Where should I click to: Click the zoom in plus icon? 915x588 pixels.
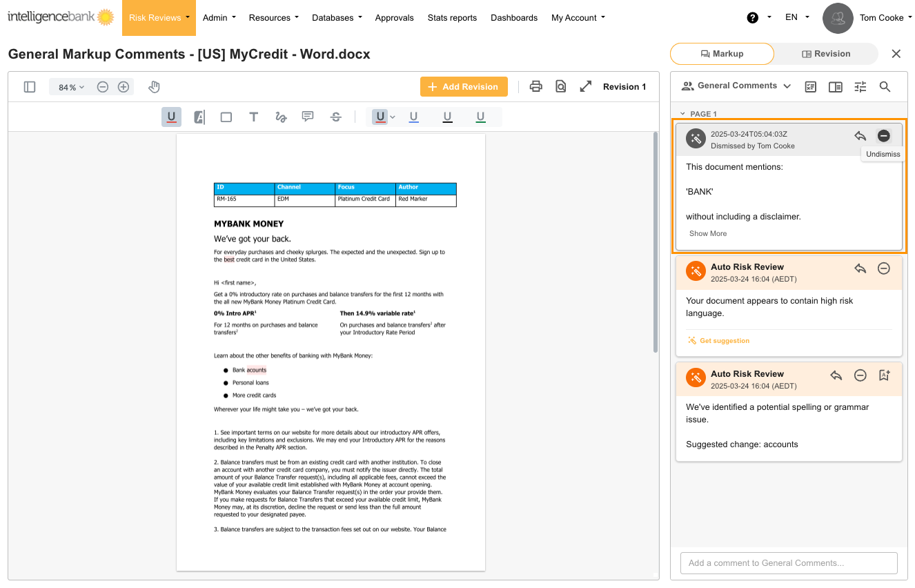pyautogui.click(x=124, y=87)
